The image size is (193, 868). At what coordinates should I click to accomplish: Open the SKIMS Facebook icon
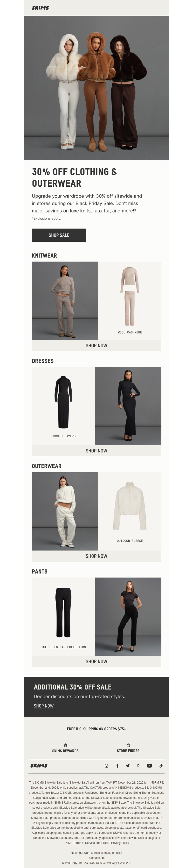coord(117,765)
